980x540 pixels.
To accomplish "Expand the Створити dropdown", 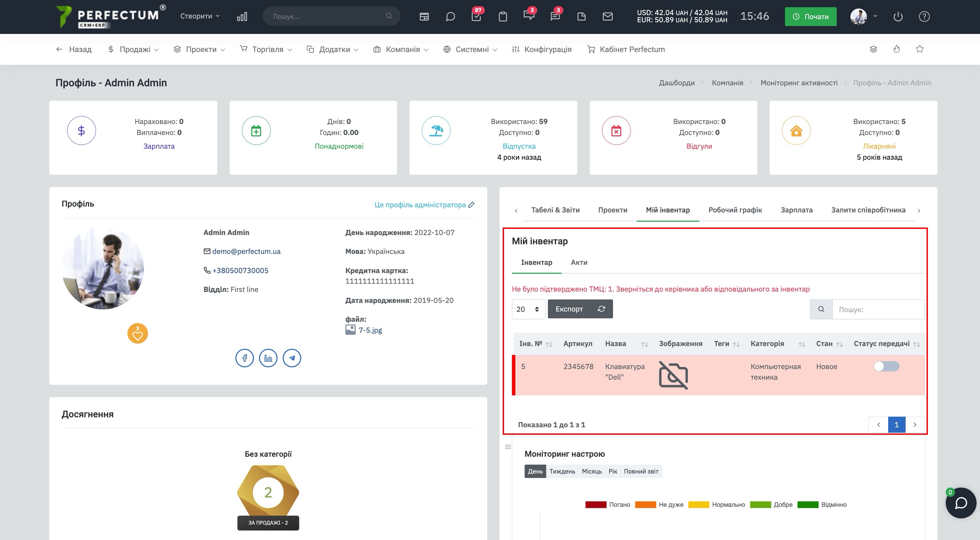I will (x=200, y=16).
